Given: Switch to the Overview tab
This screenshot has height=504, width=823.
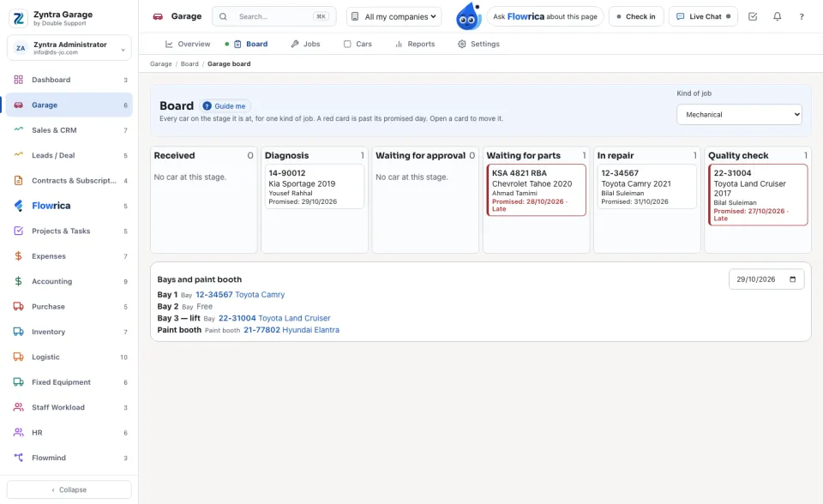Looking at the screenshot, I should pyautogui.click(x=188, y=44).
